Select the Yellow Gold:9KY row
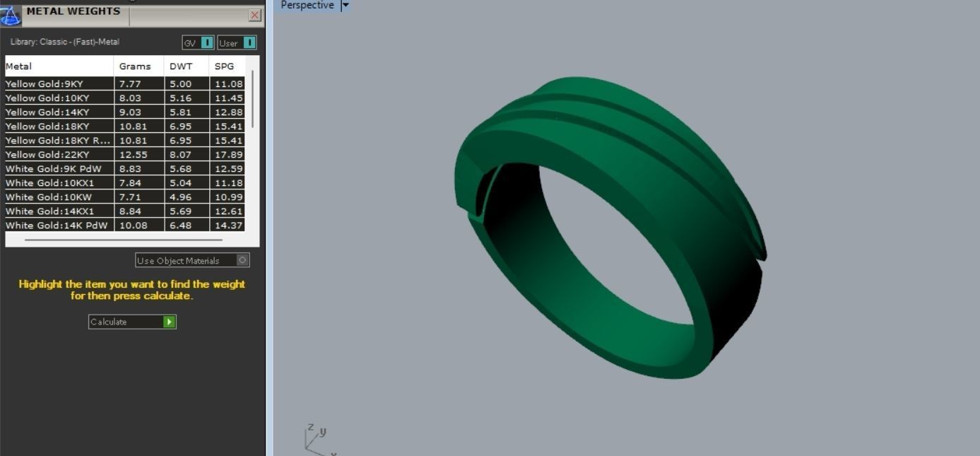Screen dimensions: 980x456 click(125, 83)
